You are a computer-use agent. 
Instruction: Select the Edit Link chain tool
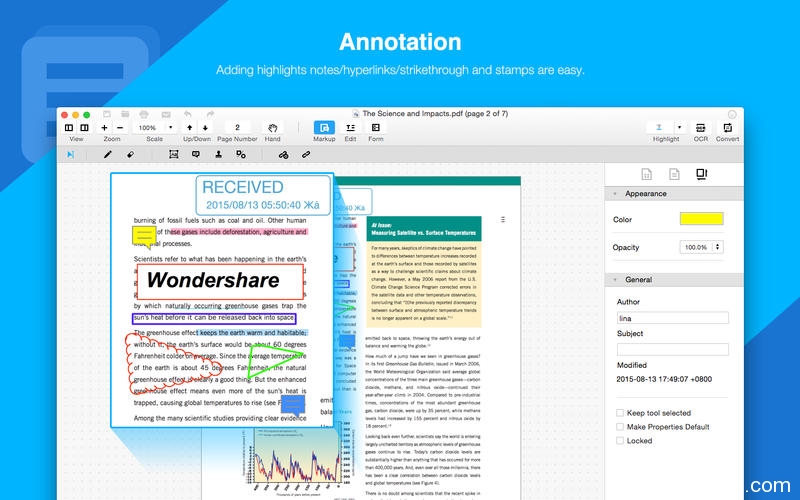coord(306,154)
